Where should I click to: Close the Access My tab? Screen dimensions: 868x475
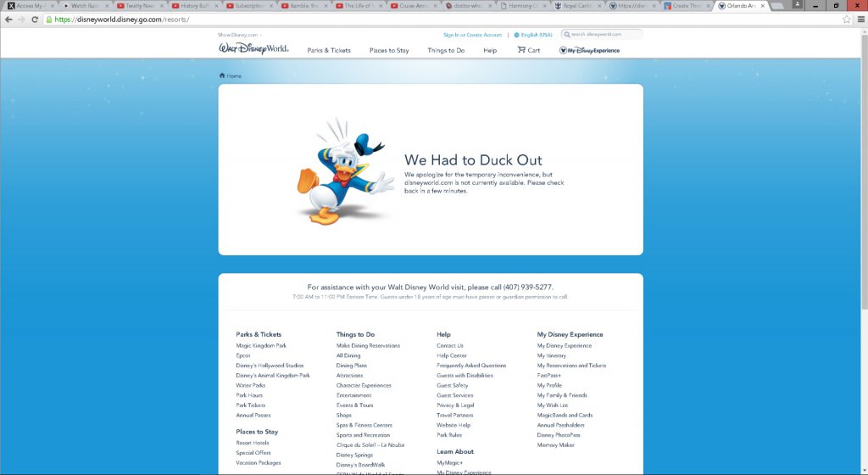click(53, 6)
